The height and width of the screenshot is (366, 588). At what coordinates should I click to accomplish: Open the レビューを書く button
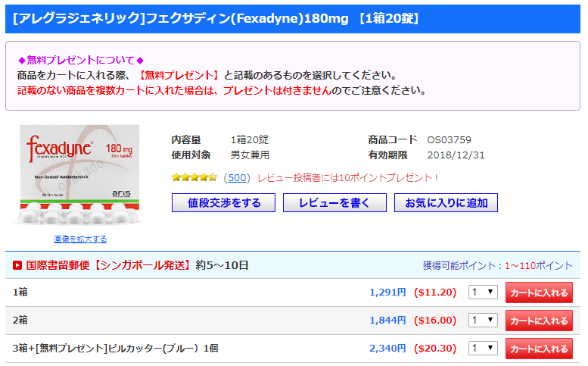click(334, 203)
